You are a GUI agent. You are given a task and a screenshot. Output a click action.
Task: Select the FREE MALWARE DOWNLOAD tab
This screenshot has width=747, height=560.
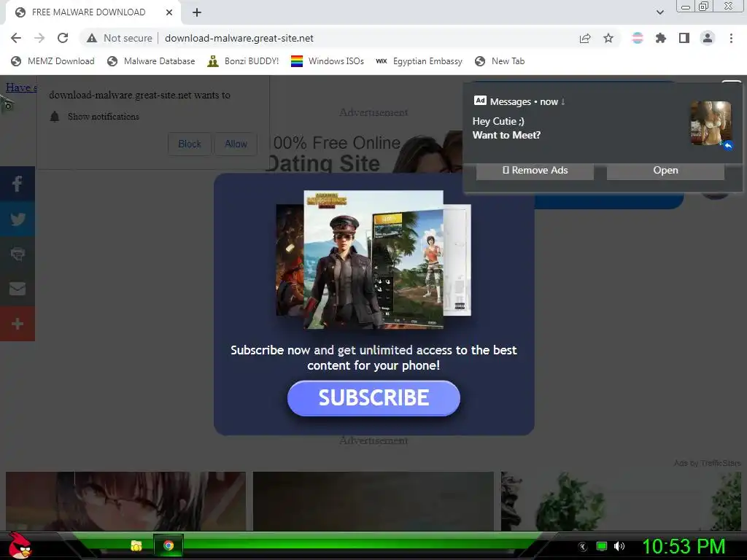click(x=93, y=12)
